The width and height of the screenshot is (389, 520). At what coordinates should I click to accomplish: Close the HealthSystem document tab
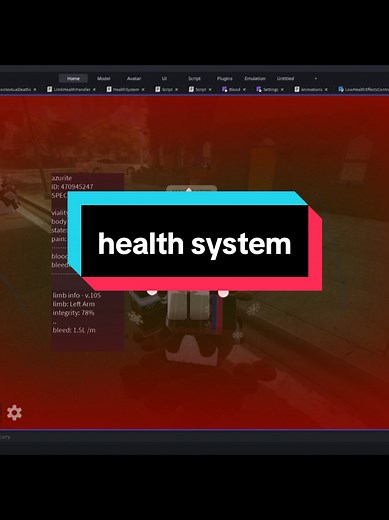[x=143, y=89]
